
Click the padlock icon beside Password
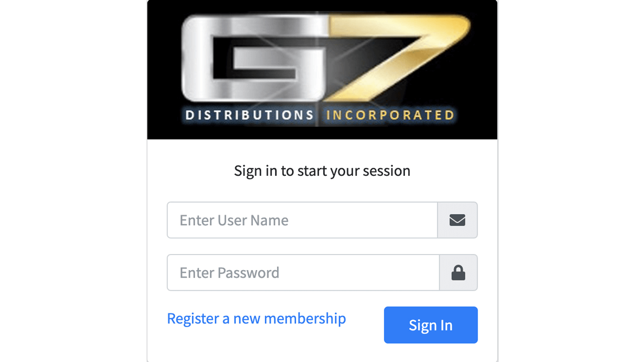click(458, 273)
